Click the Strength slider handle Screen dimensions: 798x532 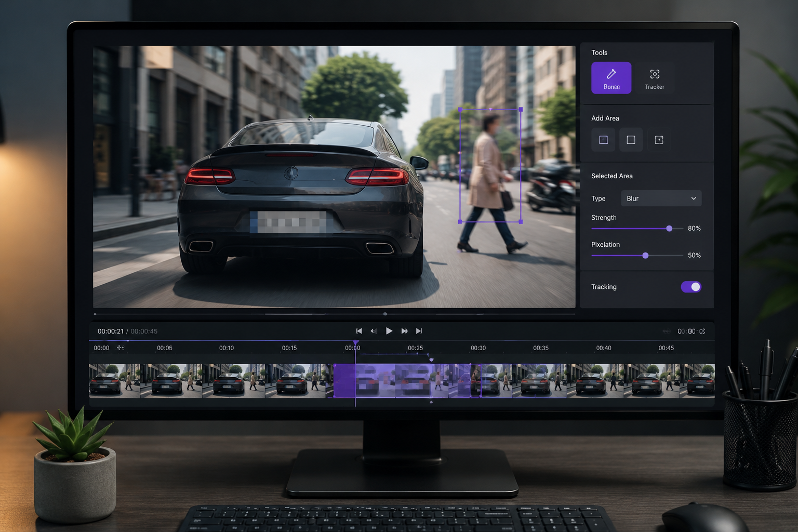point(669,229)
